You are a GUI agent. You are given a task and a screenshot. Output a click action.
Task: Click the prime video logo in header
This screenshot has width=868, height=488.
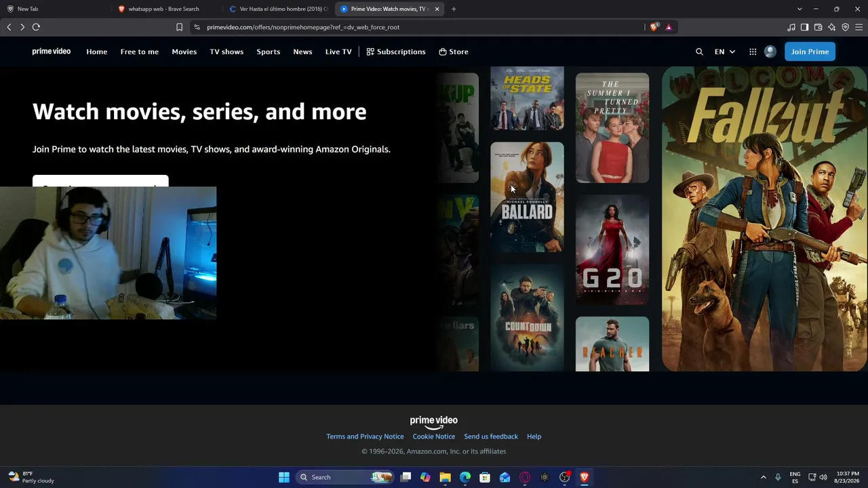(52, 52)
